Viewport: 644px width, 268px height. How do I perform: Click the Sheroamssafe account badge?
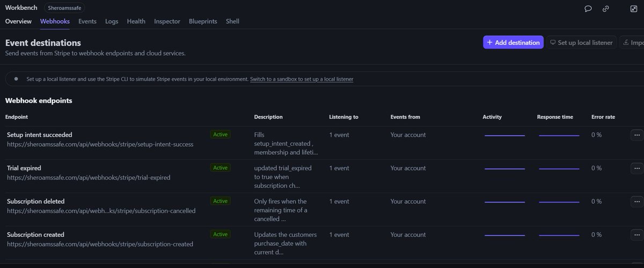coord(63,8)
